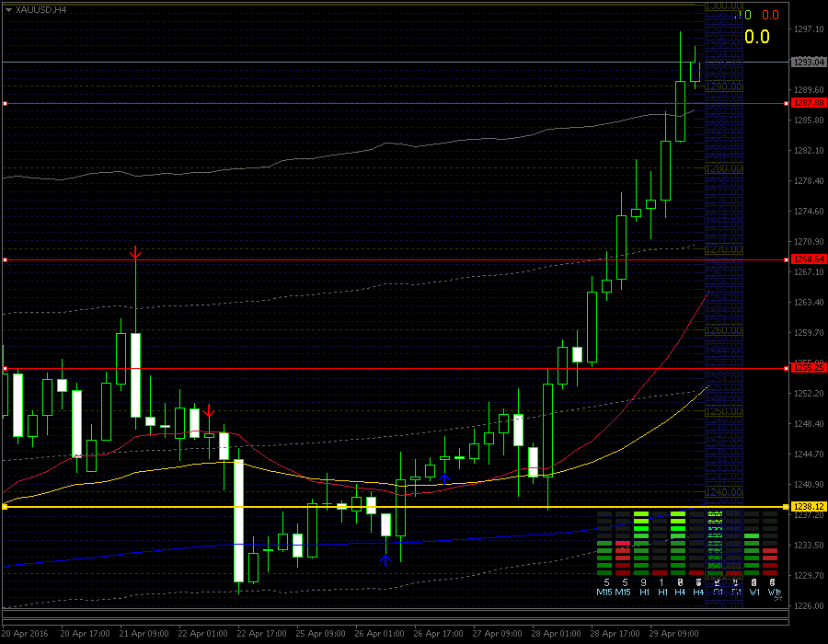Select the blue up arrow below the 26 Apr low
The height and width of the screenshot is (644, 828).
pyautogui.click(x=385, y=560)
